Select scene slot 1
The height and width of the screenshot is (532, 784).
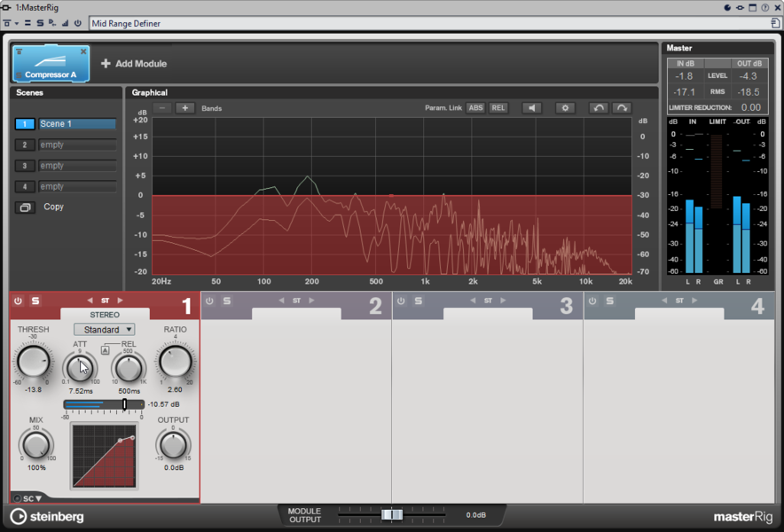(x=25, y=124)
